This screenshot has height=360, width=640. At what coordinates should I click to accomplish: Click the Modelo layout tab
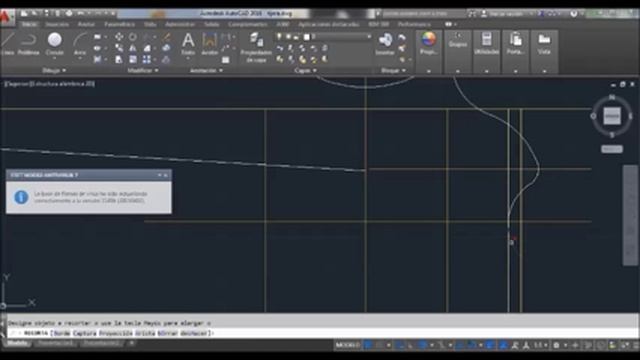tap(18, 343)
